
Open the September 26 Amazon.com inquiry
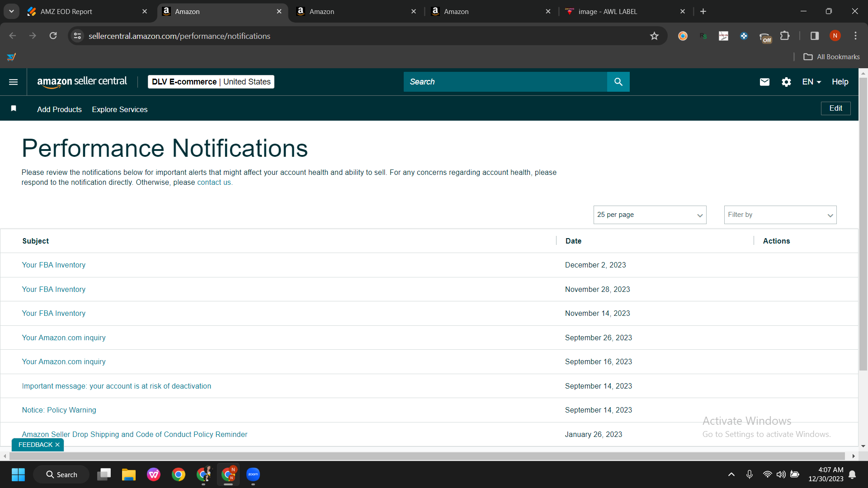64,338
